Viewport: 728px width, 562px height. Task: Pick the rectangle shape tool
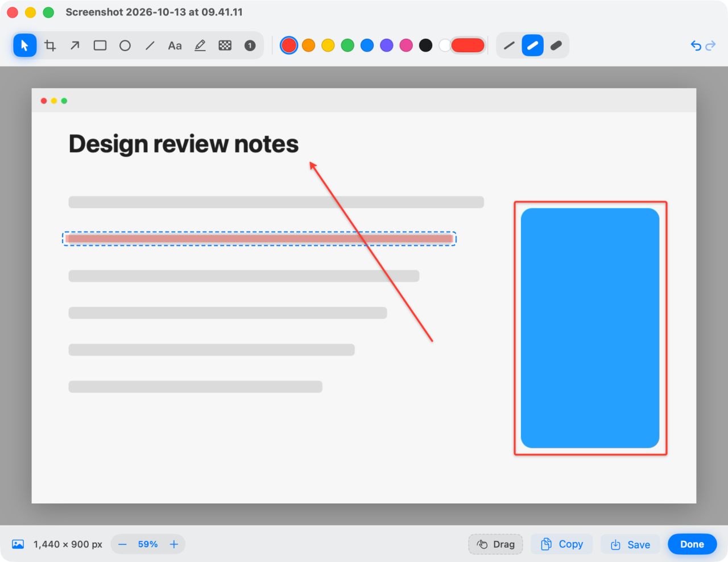tap(100, 45)
